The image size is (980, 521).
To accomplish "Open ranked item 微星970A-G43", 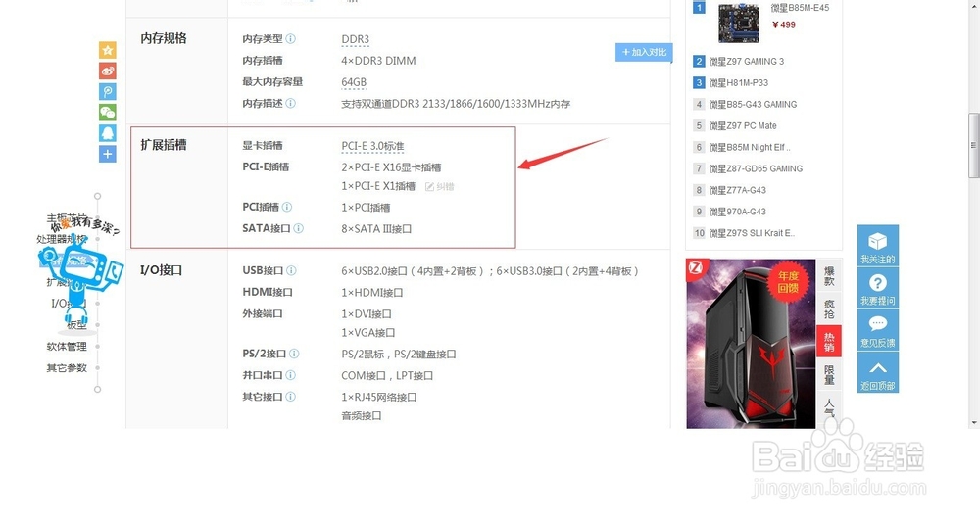I will click(x=738, y=212).
